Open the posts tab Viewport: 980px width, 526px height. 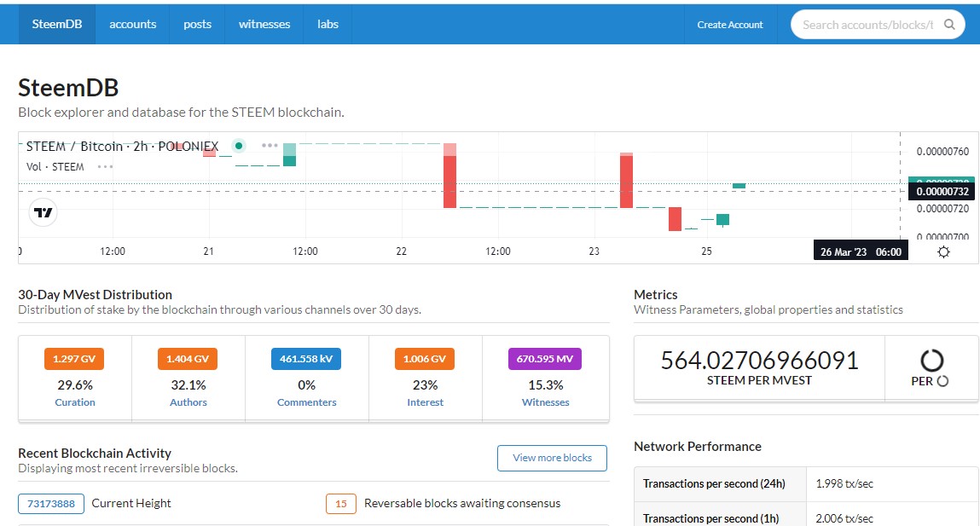[198, 24]
